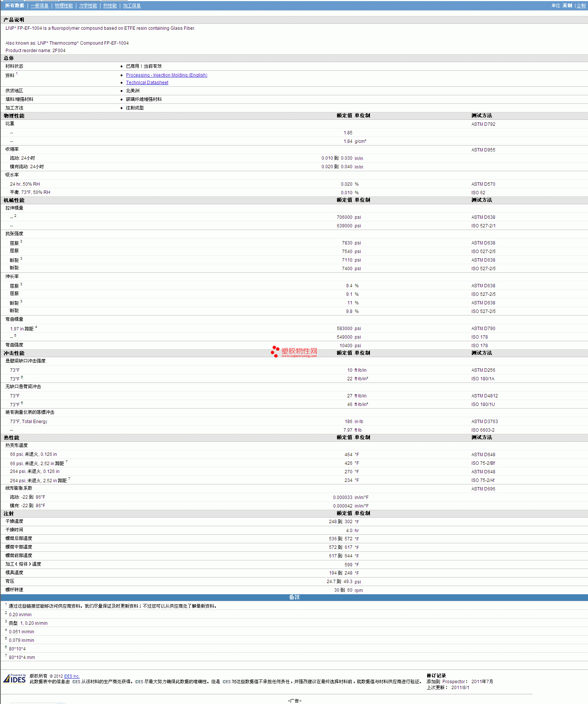
Task: Select the ISO 62 test method
Action: [x=478, y=193]
